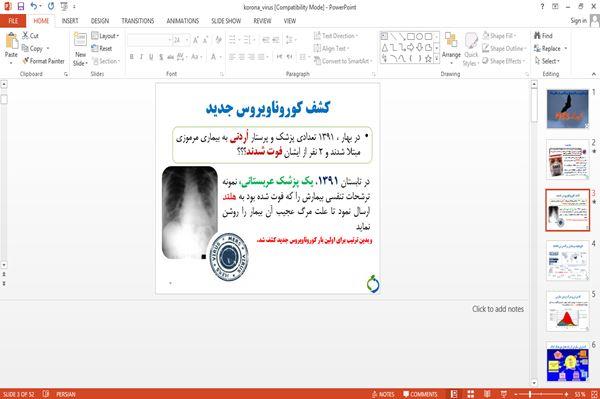Switch to the DESIGN tab
Image resolution: width=600 pixels, height=399 pixels.
pos(100,21)
